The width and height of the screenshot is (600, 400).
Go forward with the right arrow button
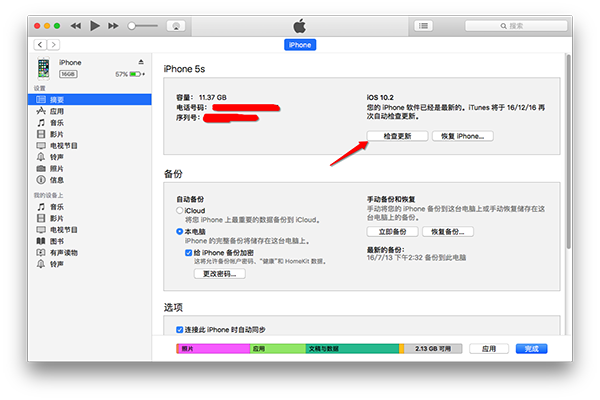(x=53, y=45)
